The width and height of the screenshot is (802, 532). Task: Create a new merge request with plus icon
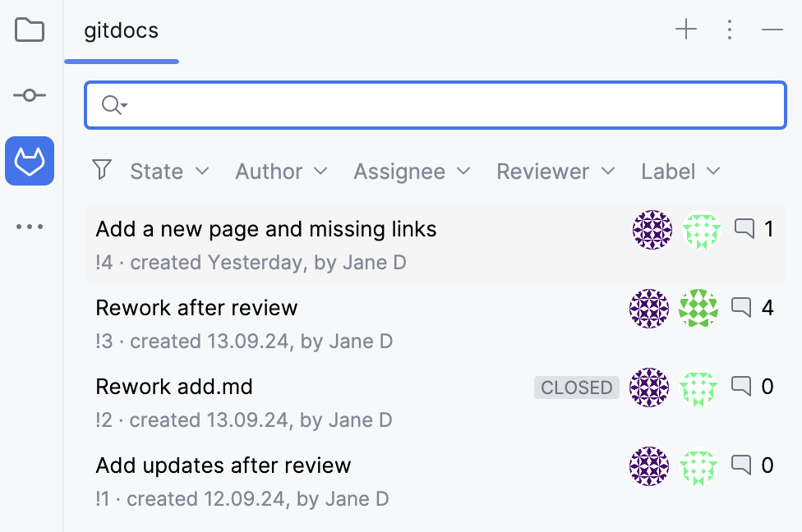[685, 29]
